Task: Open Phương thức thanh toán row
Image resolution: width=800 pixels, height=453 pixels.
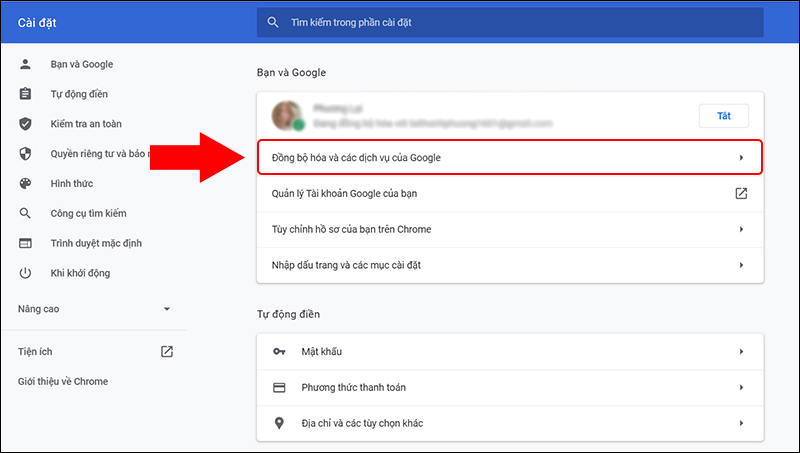Action: [510, 387]
